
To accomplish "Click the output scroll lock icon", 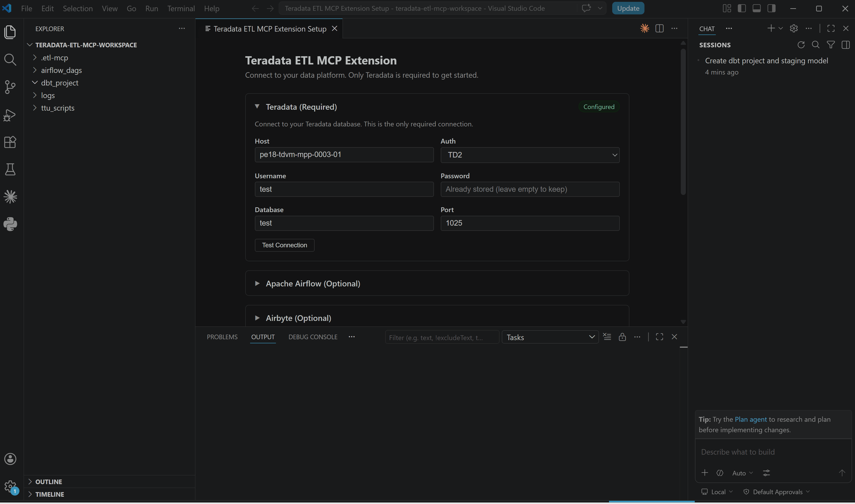I will coord(622,337).
